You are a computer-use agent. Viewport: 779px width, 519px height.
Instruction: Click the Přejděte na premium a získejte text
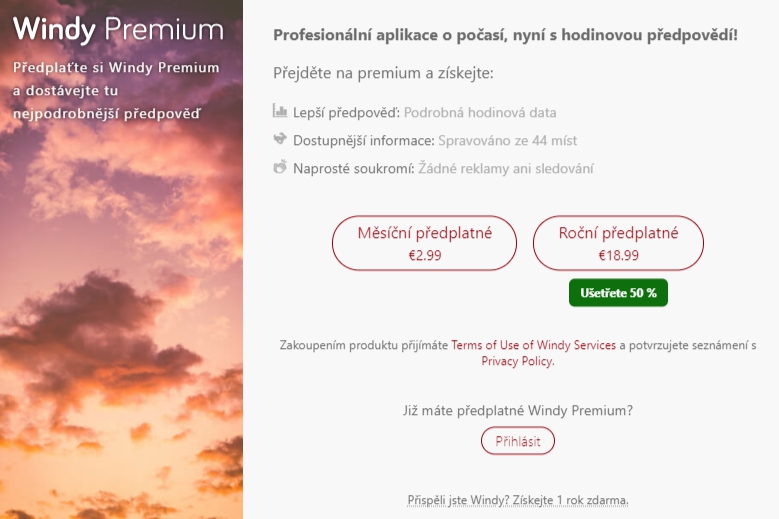click(383, 73)
